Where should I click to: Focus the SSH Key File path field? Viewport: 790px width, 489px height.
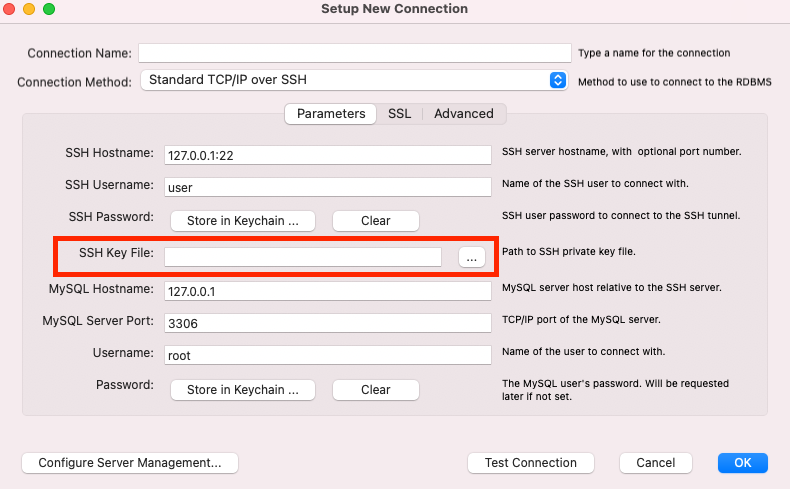(x=303, y=256)
